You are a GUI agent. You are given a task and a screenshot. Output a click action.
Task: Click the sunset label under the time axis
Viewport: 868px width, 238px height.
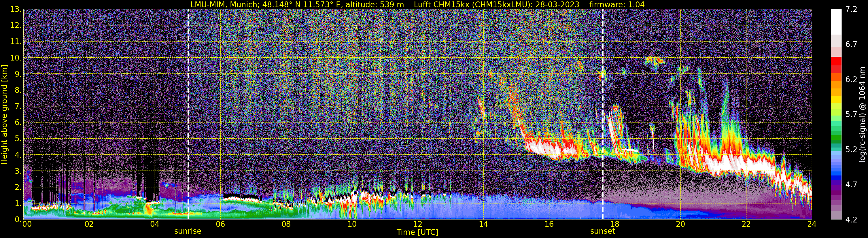(x=602, y=231)
